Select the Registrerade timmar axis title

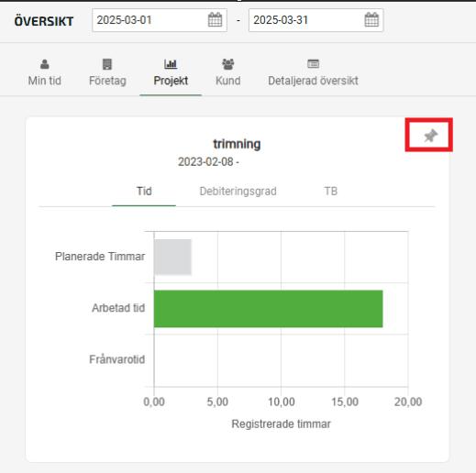click(x=281, y=424)
